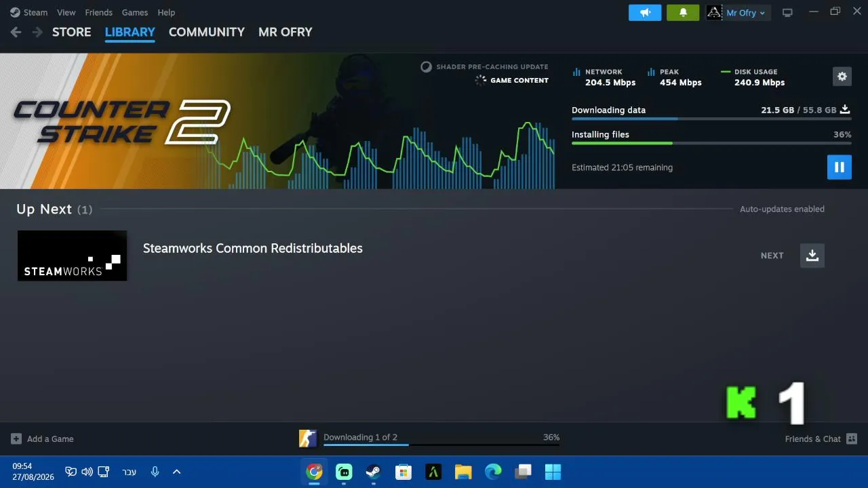Open the Friends & Chat grid icon
This screenshot has height=488, width=868.
point(852,439)
